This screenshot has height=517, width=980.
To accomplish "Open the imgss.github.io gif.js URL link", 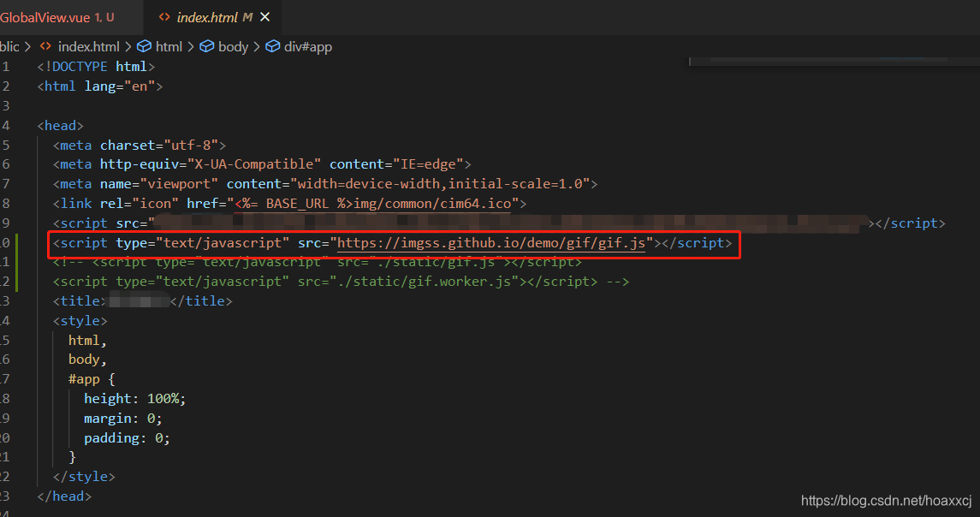I will click(491, 242).
